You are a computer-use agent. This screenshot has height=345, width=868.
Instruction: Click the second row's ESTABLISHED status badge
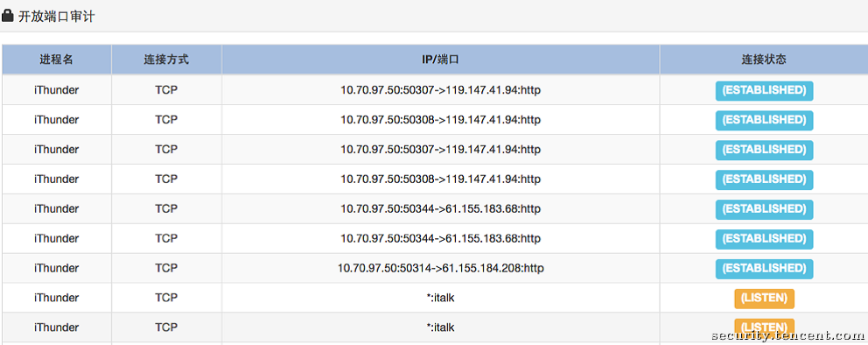pos(764,120)
